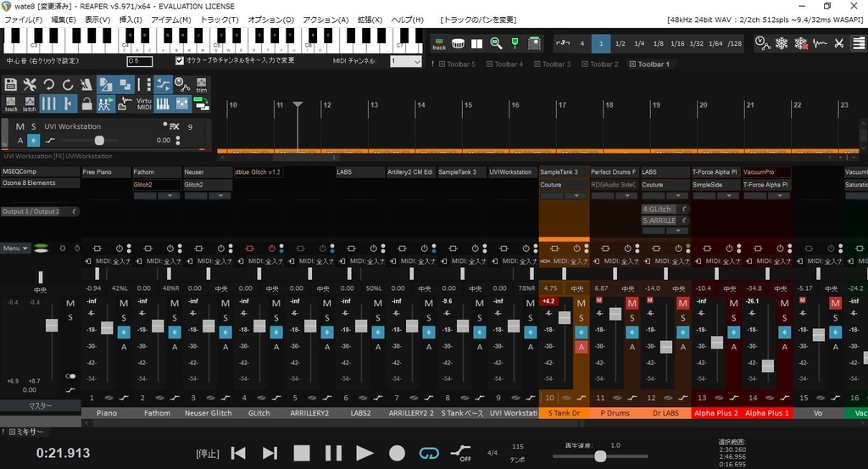Toggle the padlock lock icon

click(x=86, y=103)
